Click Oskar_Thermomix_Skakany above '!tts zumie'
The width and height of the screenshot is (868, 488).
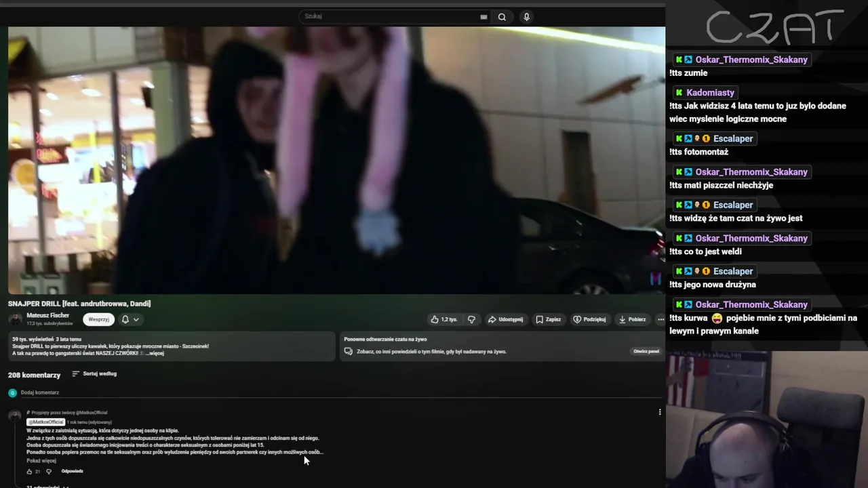point(751,60)
